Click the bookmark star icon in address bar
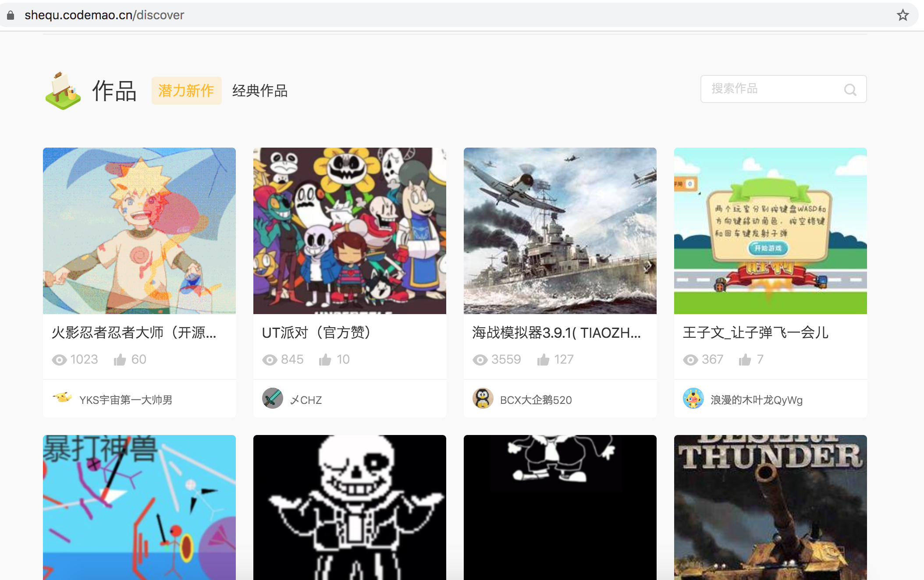Image resolution: width=924 pixels, height=580 pixels. [x=903, y=15]
